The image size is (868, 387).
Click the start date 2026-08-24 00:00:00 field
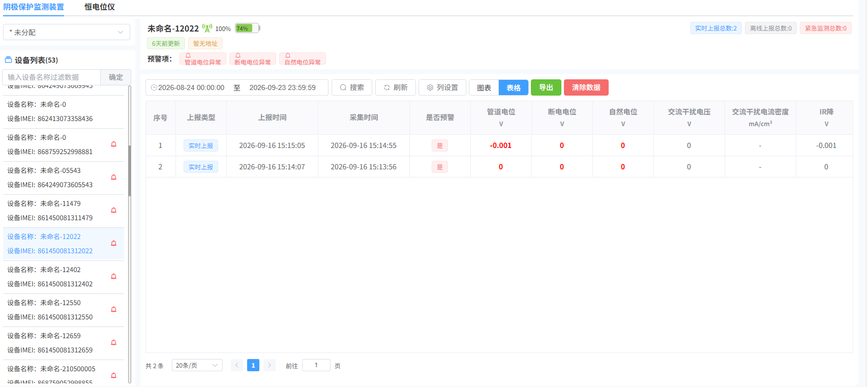[x=191, y=87]
